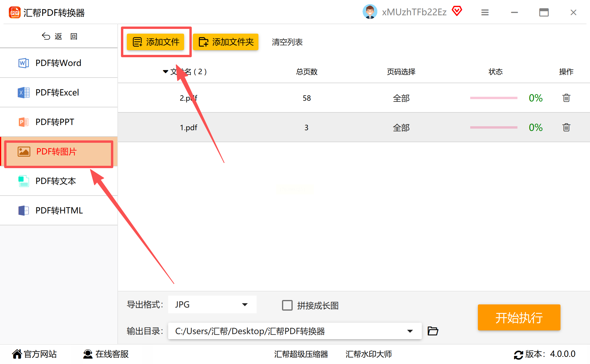Expand the output directory path dropdown
The width and height of the screenshot is (590, 364).
[410, 331]
